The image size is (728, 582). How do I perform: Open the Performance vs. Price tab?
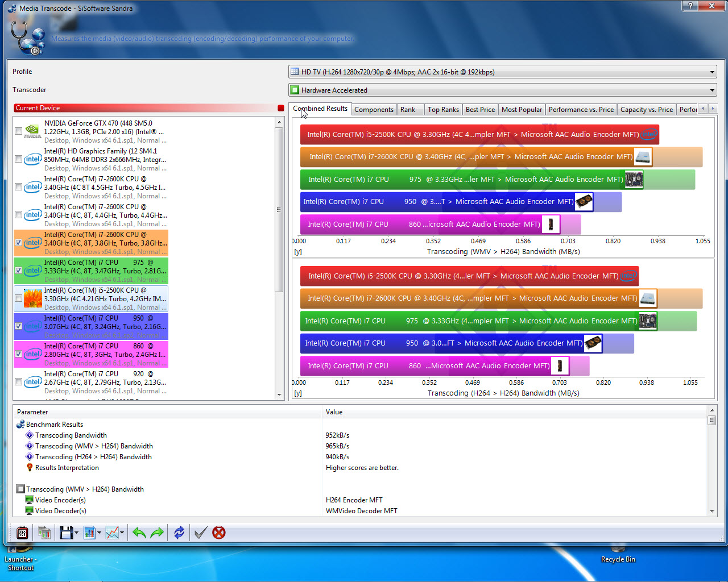pyautogui.click(x=581, y=110)
